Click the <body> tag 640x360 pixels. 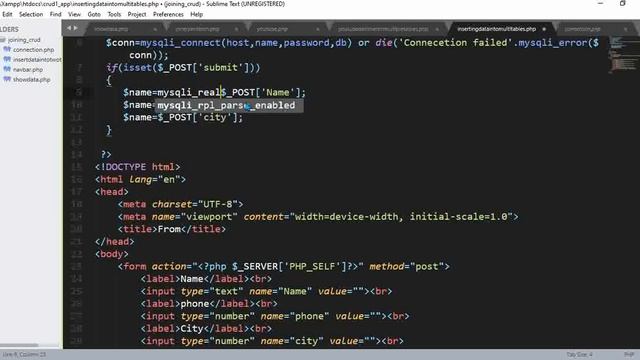(x=112, y=254)
